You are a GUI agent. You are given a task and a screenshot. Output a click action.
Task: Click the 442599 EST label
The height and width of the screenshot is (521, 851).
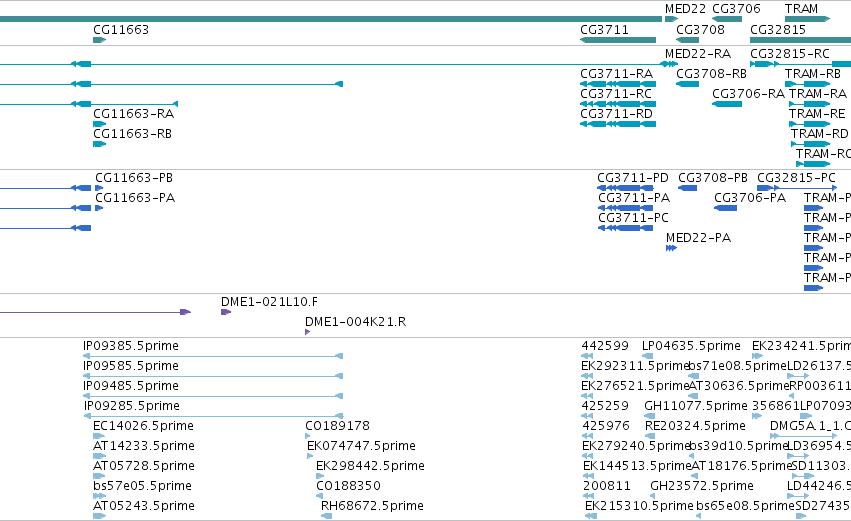605,346
